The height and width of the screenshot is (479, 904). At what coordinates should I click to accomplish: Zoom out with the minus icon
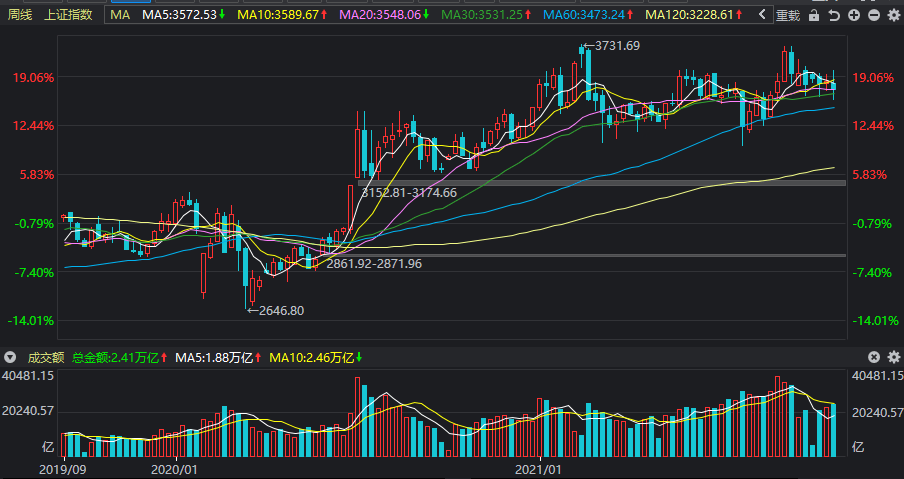point(874,16)
